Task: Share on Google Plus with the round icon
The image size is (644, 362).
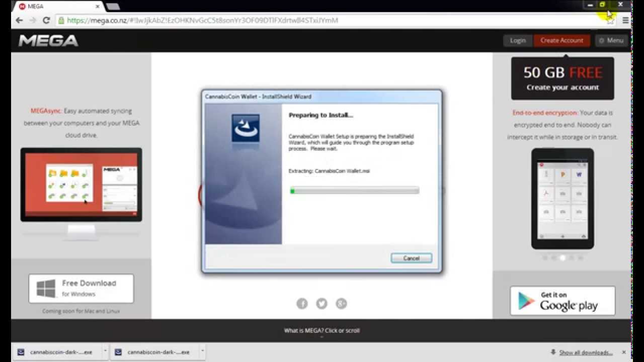Action: 341,303
